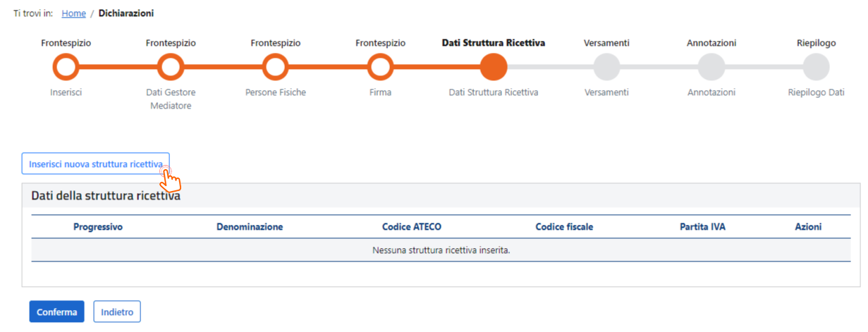This screenshot has height=332, width=868.
Task: Select the Partita IVA column header
Action: pyautogui.click(x=702, y=227)
